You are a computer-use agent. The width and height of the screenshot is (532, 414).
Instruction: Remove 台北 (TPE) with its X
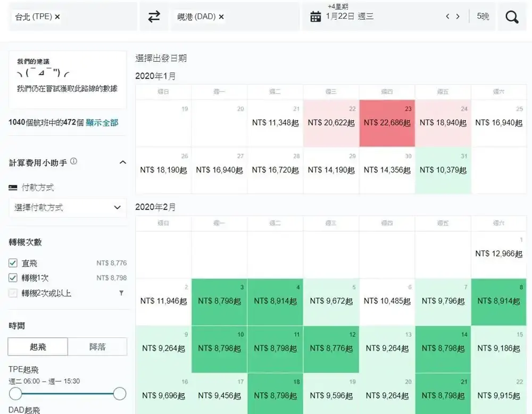point(57,17)
